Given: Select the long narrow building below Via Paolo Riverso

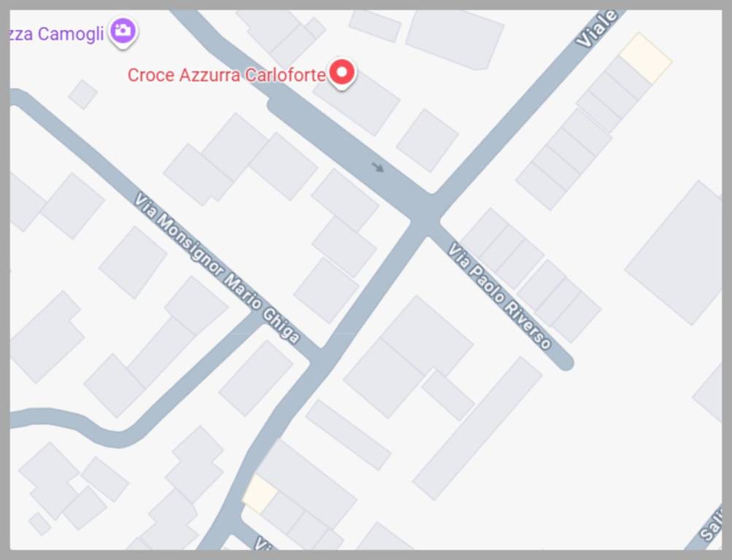Looking at the screenshot, I should pos(477,429).
